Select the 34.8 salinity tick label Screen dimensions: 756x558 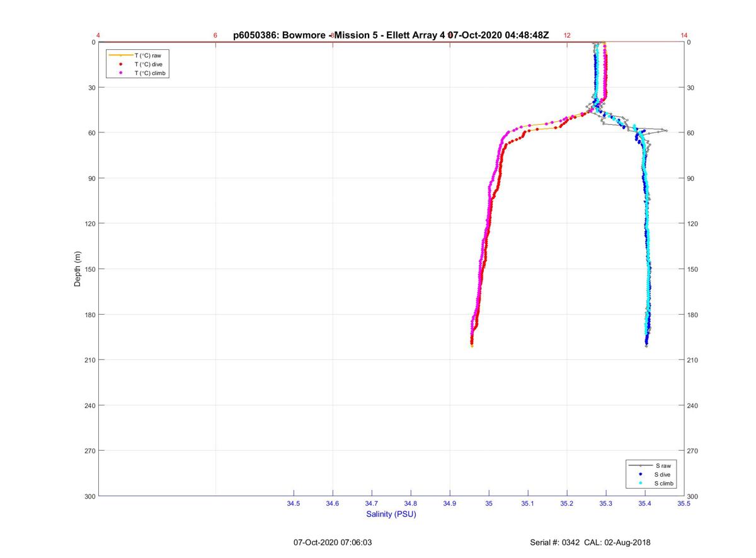pyautogui.click(x=411, y=504)
